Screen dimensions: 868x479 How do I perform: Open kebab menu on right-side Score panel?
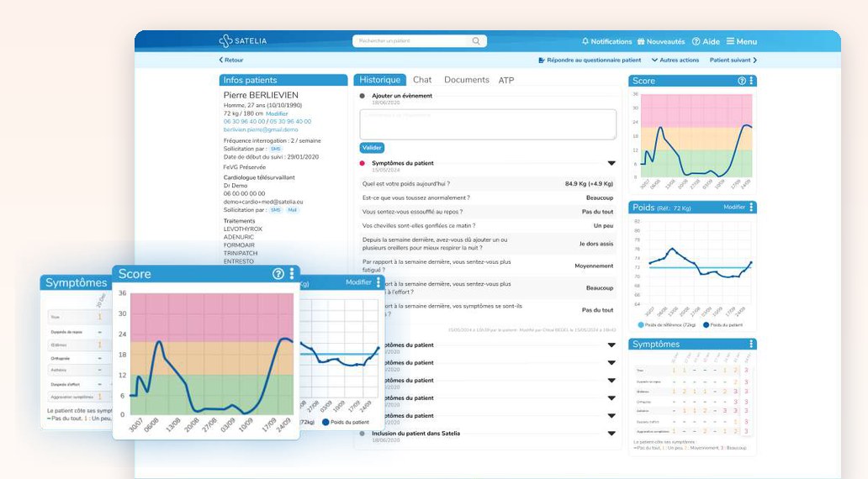point(751,81)
